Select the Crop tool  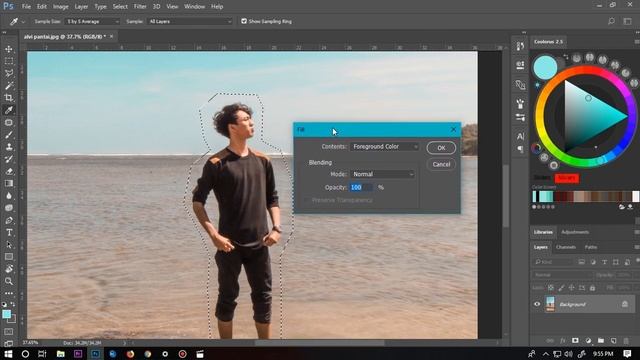click(9, 98)
